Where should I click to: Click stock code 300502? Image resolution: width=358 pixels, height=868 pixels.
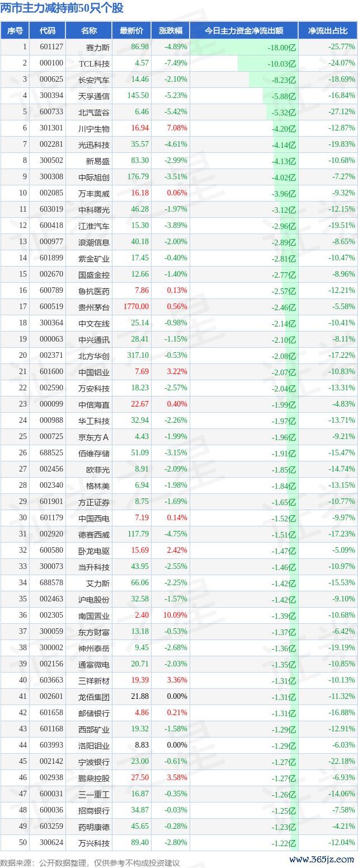(x=51, y=161)
